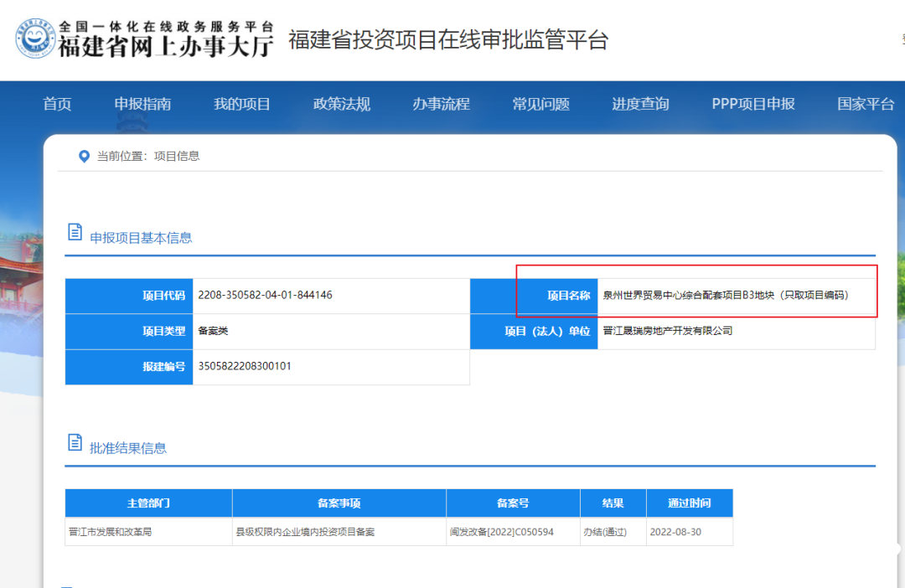Click the Fujian online service hall logo
The width and height of the screenshot is (905, 588).
[x=35, y=39]
